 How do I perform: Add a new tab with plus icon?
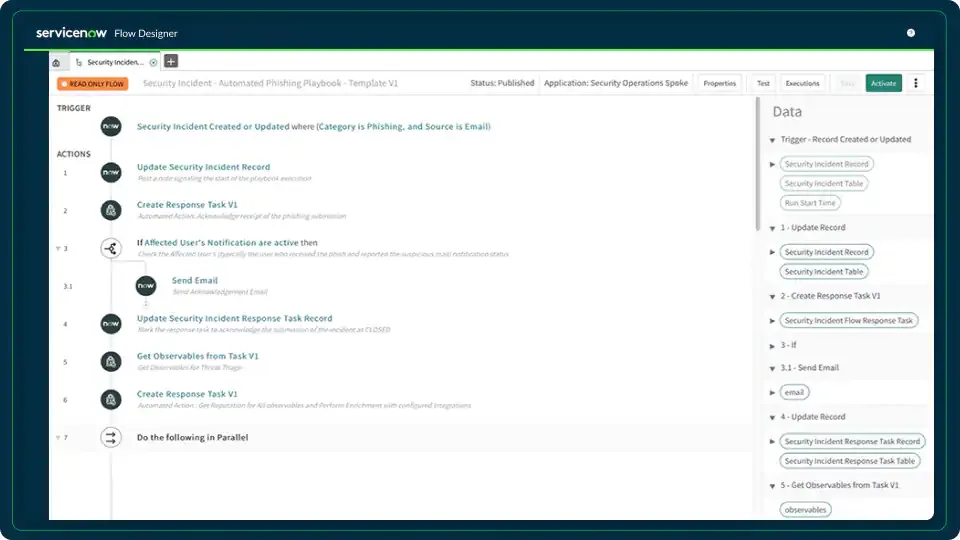pyautogui.click(x=171, y=61)
